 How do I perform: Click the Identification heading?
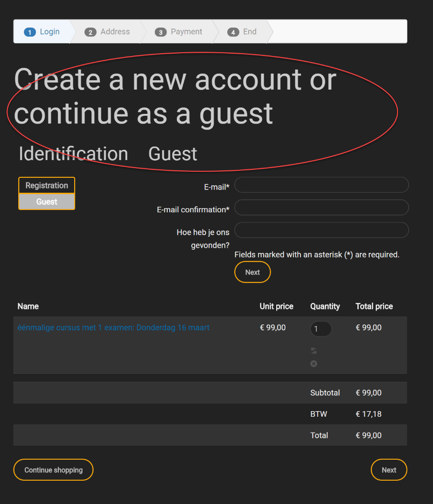[x=73, y=154]
